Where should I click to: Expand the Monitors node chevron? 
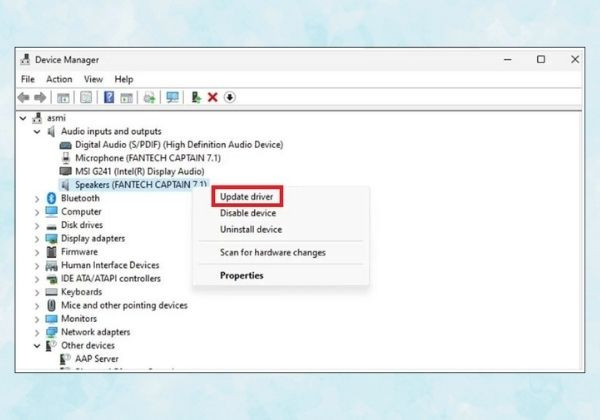(37, 319)
